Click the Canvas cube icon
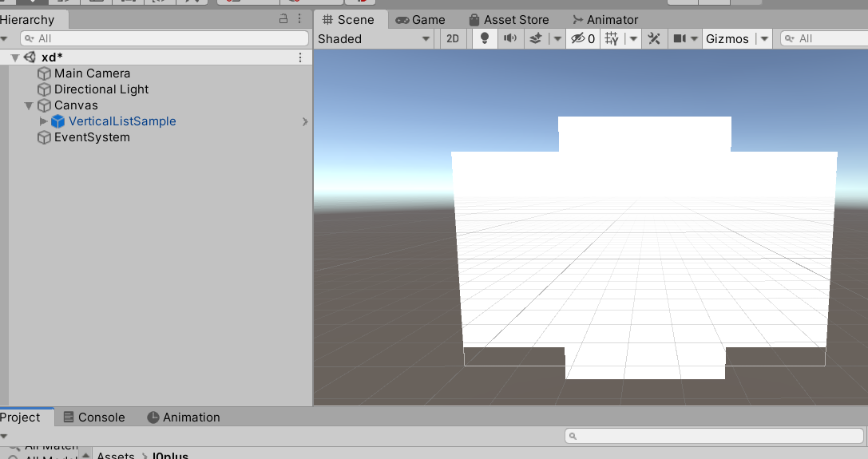This screenshot has width=868, height=459. pyautogui.click(x=44, y=105)
